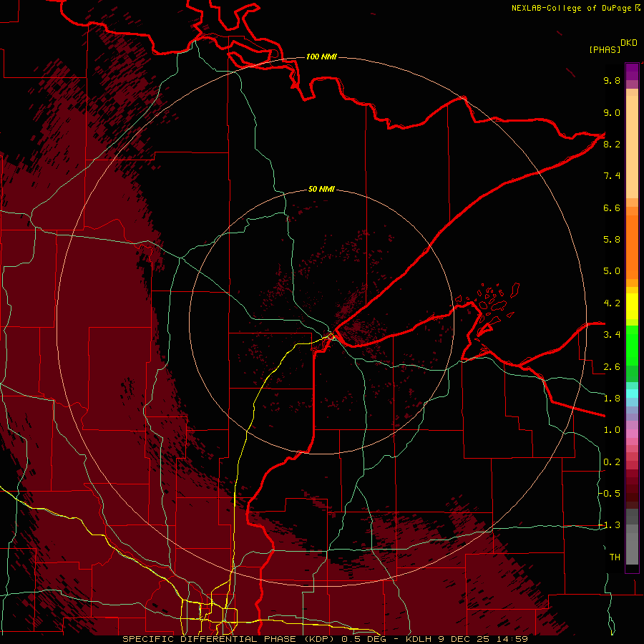Viewport: 644px width, 644px height.
Task: Pick the cyan swatch near 1.8
Action: click(x=632, y=394)
